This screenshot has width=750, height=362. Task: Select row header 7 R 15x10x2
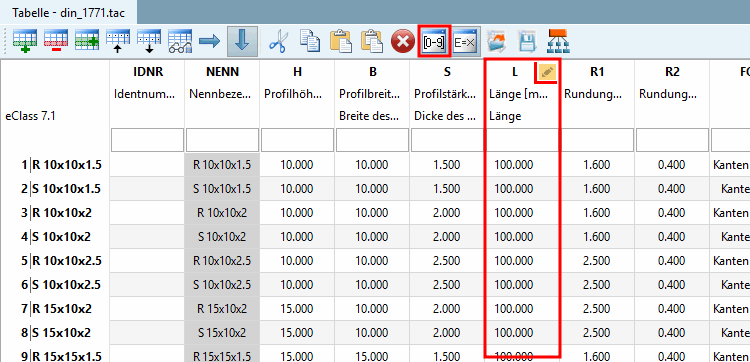[x=55, y=309]
